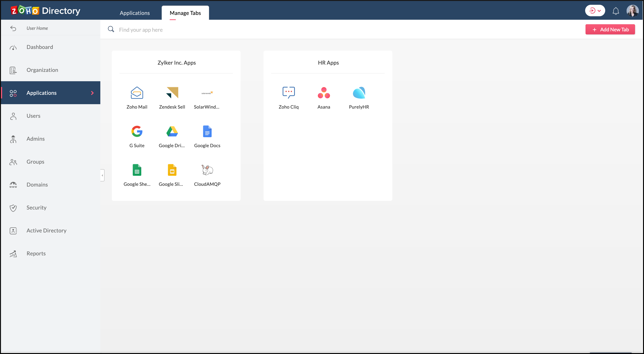Image resolution: width=644 pixels, height=354 pixels.
Task: Go back to User Home
Action: pyautogui.click(x=37, y=28)
